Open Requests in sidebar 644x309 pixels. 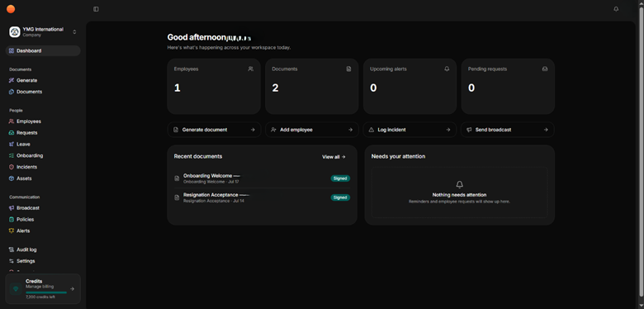[x=43, y=133]
